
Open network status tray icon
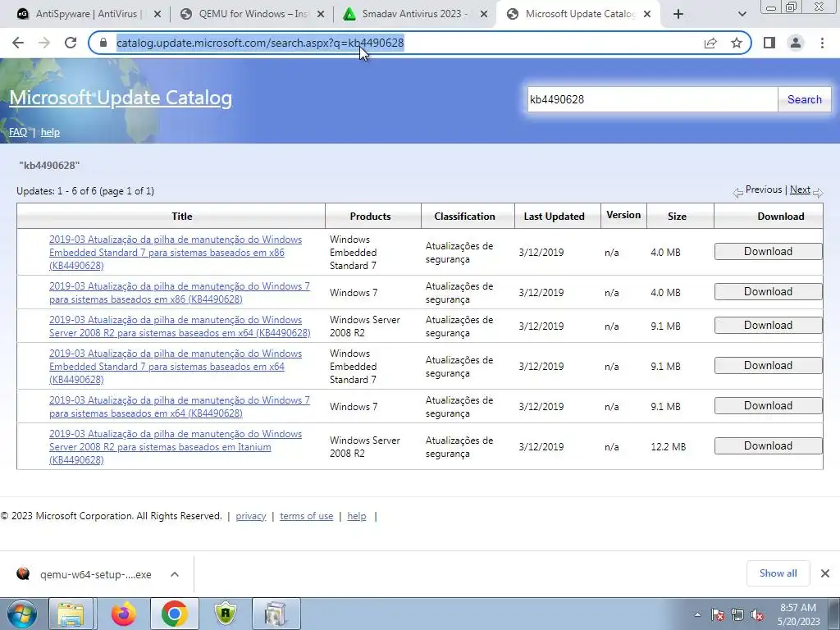737,614
